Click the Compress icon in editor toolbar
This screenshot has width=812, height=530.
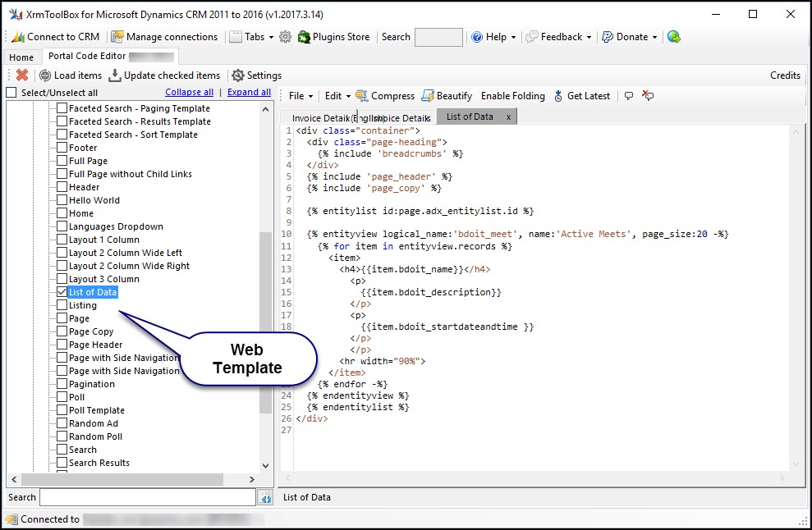(x=362, y=95)
